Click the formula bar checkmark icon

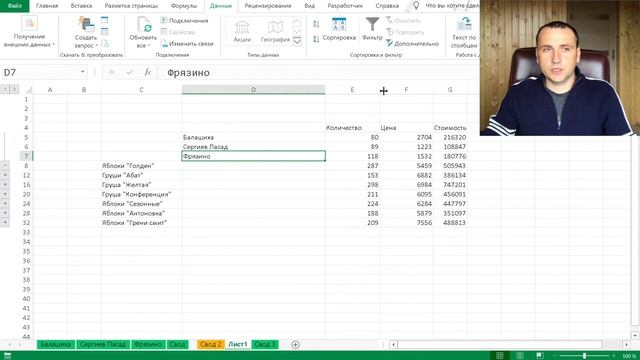click(x=129, y=72)
